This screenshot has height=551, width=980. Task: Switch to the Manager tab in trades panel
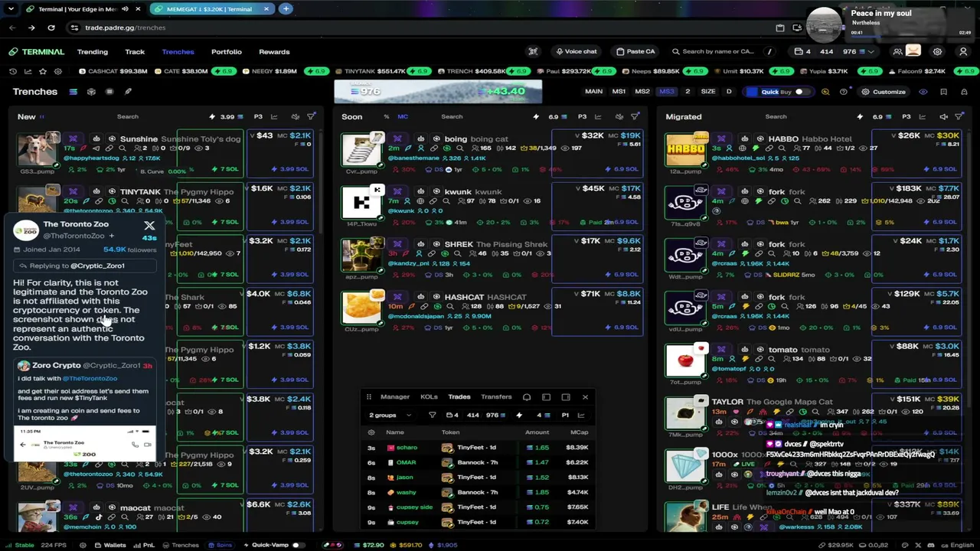tap(395, 396)
